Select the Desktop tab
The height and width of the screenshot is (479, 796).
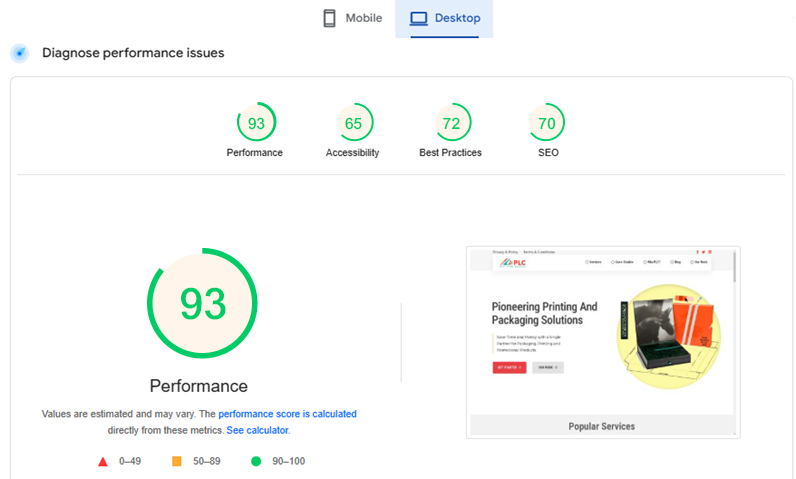[x=444, y=18]
